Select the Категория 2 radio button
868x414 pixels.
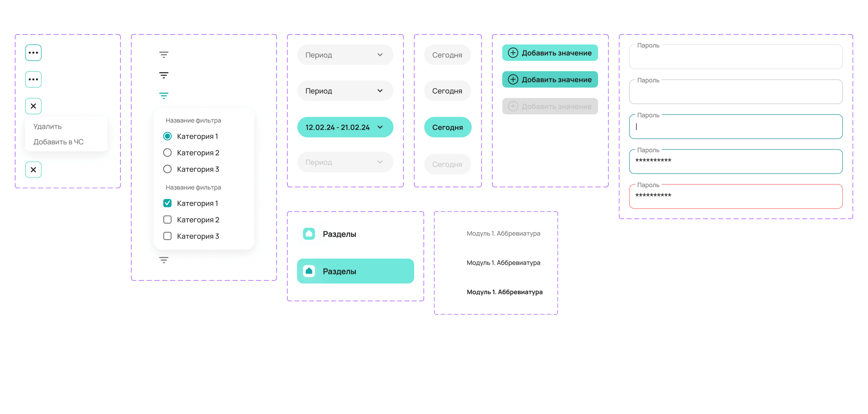(167, 153)
